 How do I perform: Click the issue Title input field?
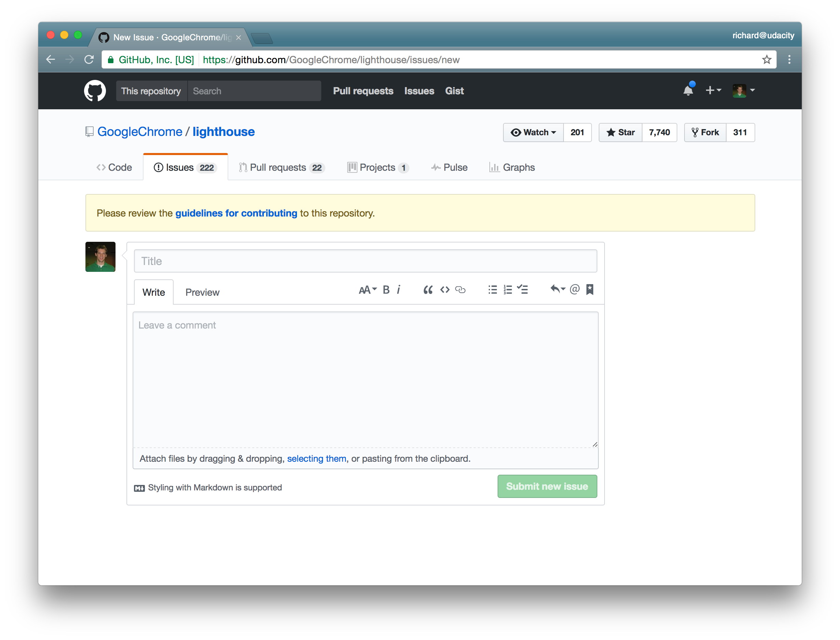[365, 261]
